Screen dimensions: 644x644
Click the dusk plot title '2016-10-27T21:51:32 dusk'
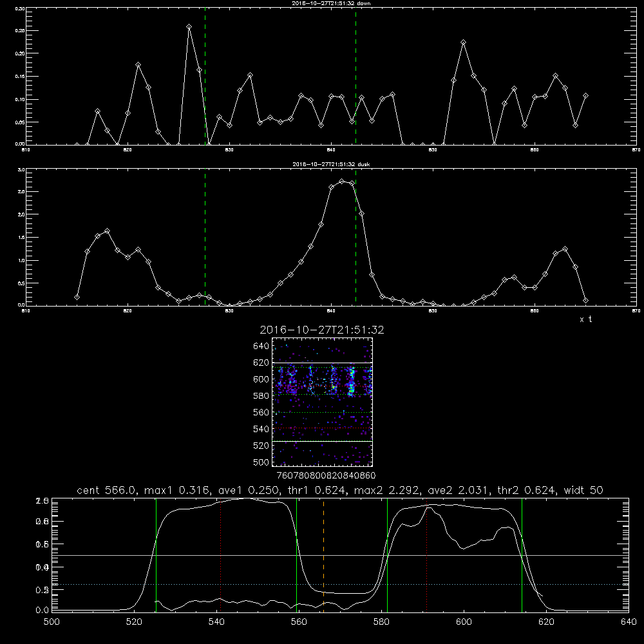(331, 164)
